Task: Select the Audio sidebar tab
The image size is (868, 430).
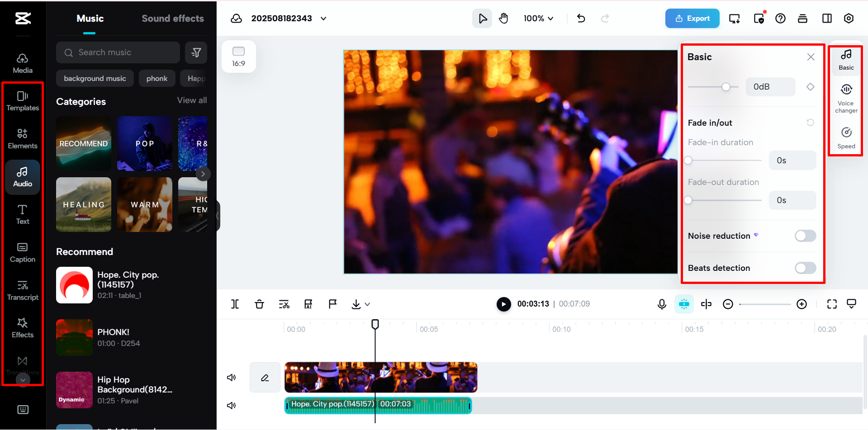Action: pyautogui.click(x=23, y=177)
